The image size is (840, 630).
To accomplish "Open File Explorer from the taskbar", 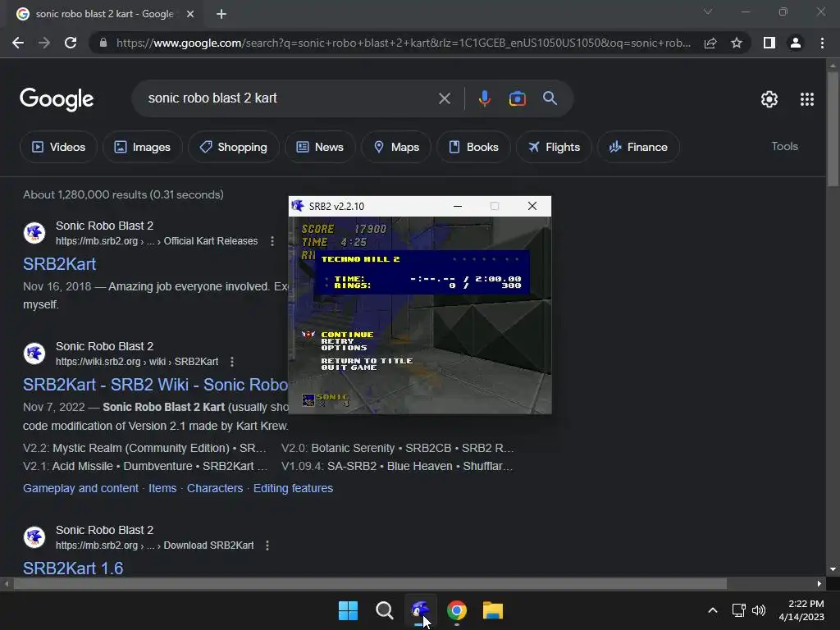I will click(x=493, y=610).
